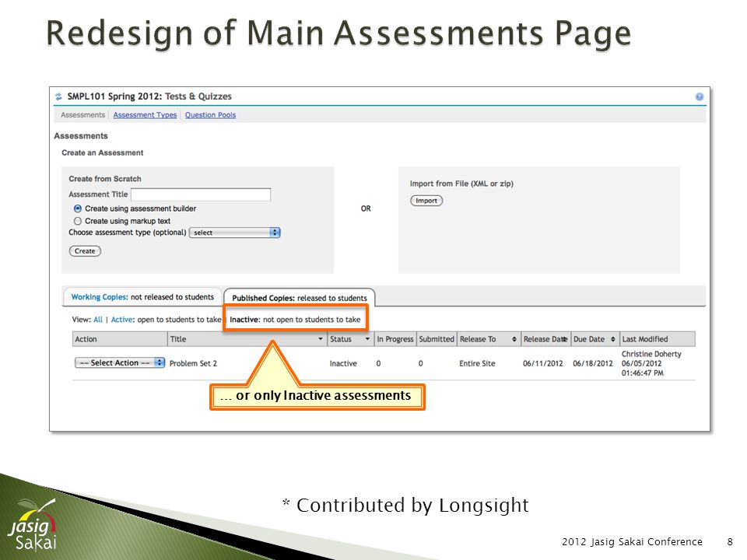Screen dimensions: 747x560
Task: Click the Import button
Action: [x=426, y=201]
